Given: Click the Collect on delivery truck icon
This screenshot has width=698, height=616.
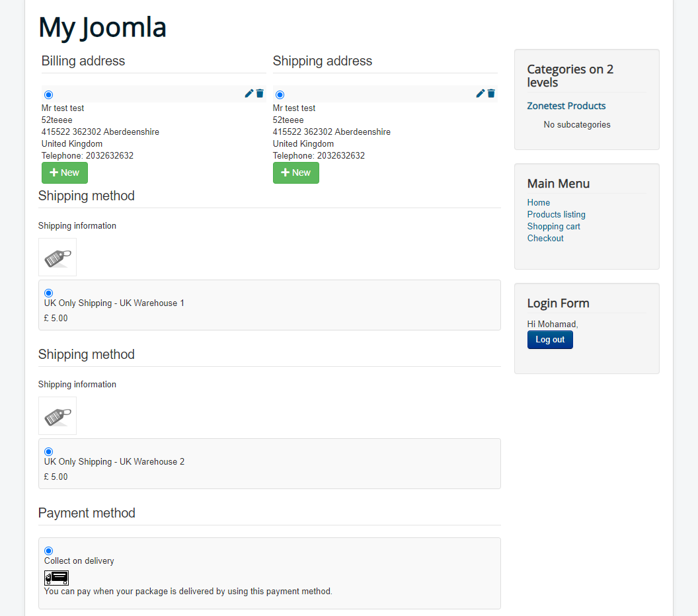Looking at the screenshot, I should (56, 578).
